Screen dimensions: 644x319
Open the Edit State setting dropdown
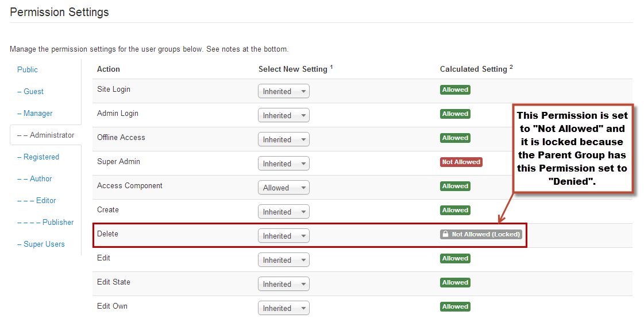283,284
